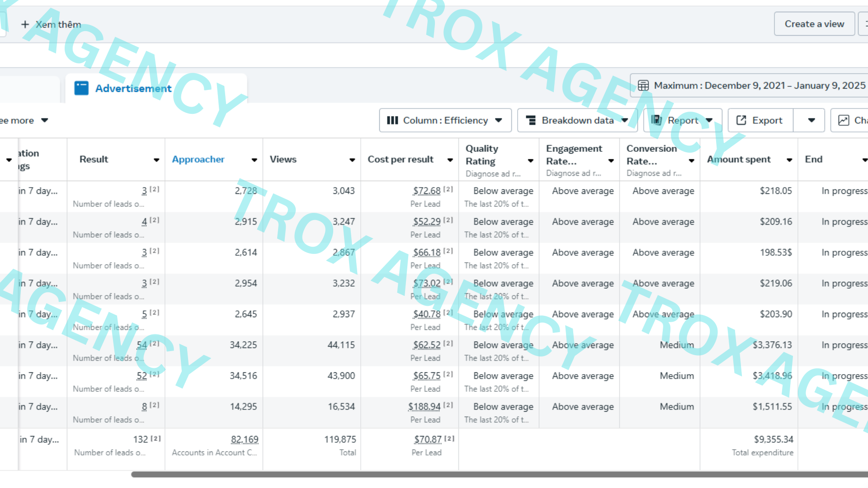868x488 pixels.
Task: Open the Advertisement tab
Action: (156, 88)
